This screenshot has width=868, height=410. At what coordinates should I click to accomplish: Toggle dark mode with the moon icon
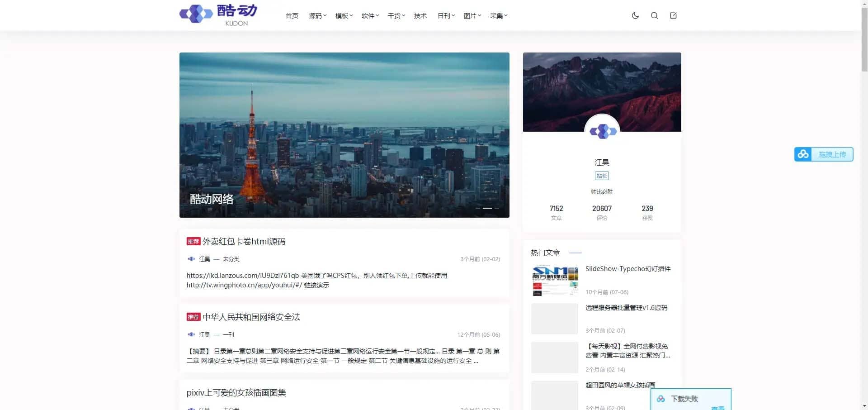(x=635, y=15)
